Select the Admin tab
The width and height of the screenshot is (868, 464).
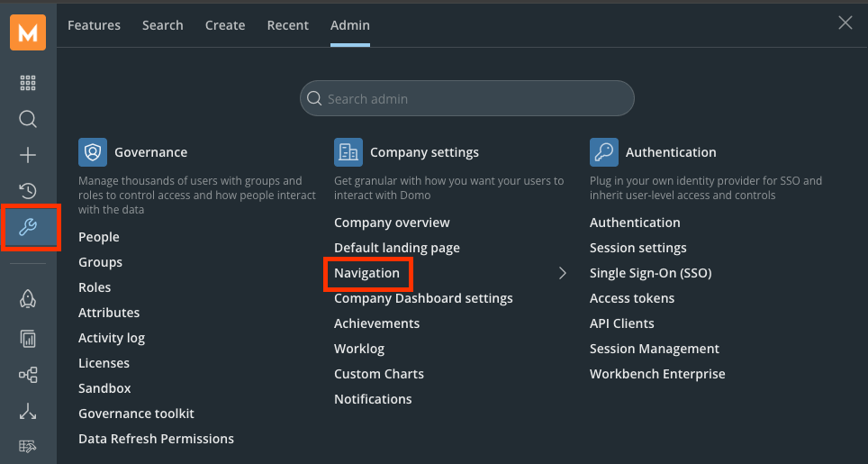pyautogui.click(x=350, y=25)
